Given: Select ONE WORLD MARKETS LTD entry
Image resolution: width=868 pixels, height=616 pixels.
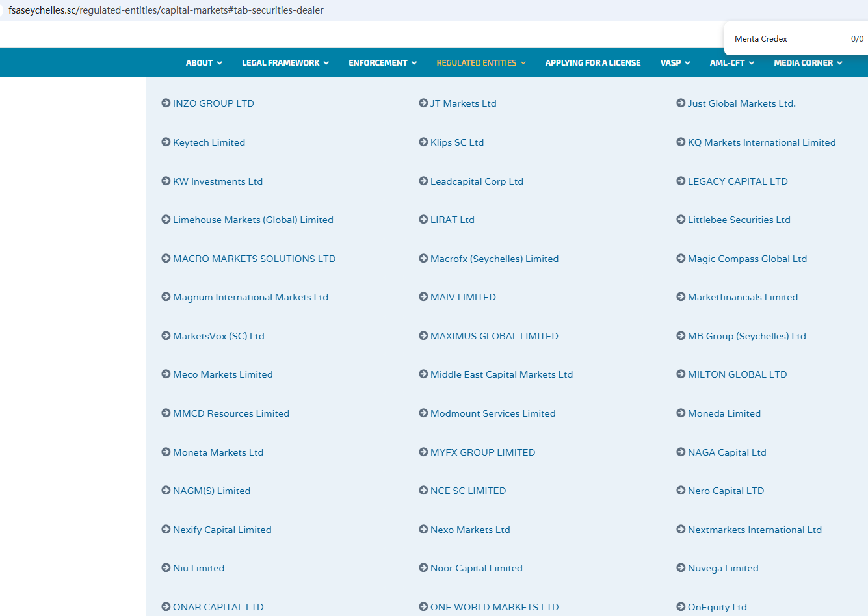Looking at the screenshot, I should pyautogui.click(x=494, y=607).
